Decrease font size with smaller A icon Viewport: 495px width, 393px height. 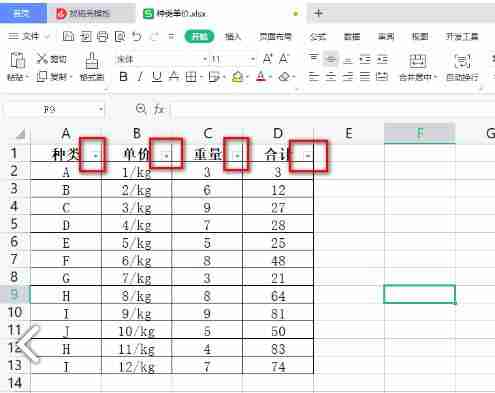(284, 59)
